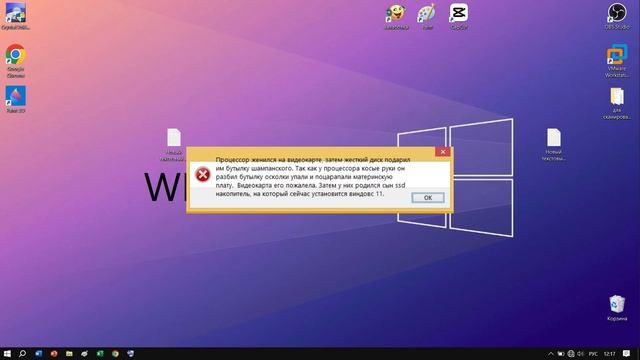The width and height of the screenshot is (640, 360).
Task: Open VMware Workstation shortcut
Action: (617, 61)
